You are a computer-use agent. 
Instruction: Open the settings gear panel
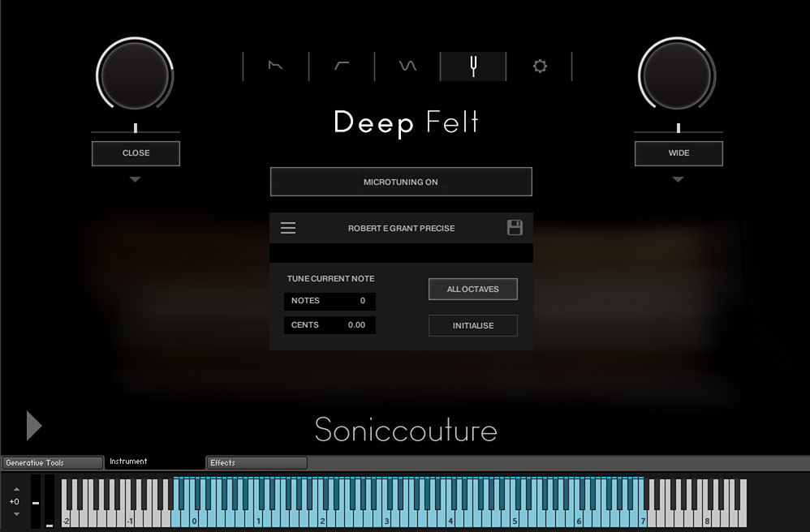pyautogui.click(x=539, y=65)
